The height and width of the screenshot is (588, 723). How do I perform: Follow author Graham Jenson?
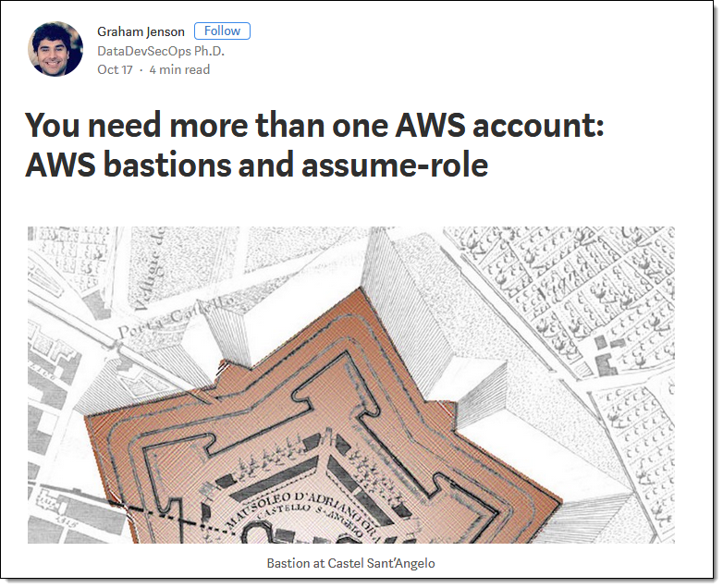tap(222, 31)
